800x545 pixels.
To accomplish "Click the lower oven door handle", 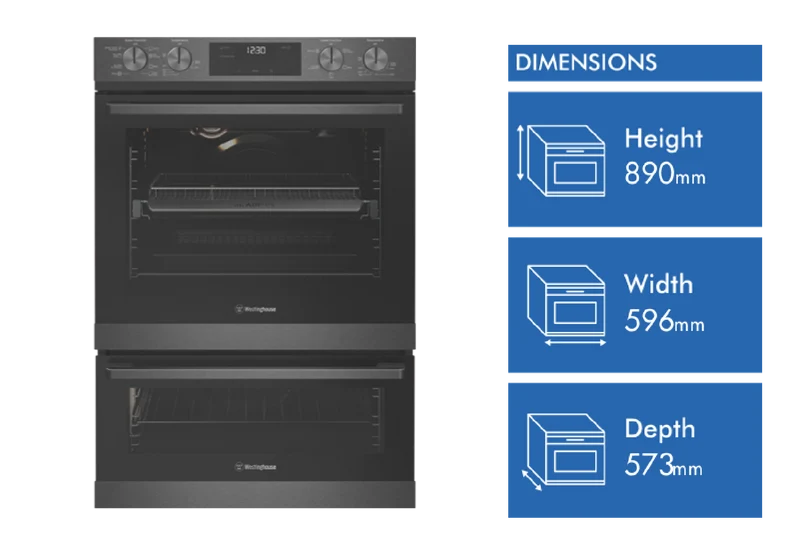I will coord(255,372).
